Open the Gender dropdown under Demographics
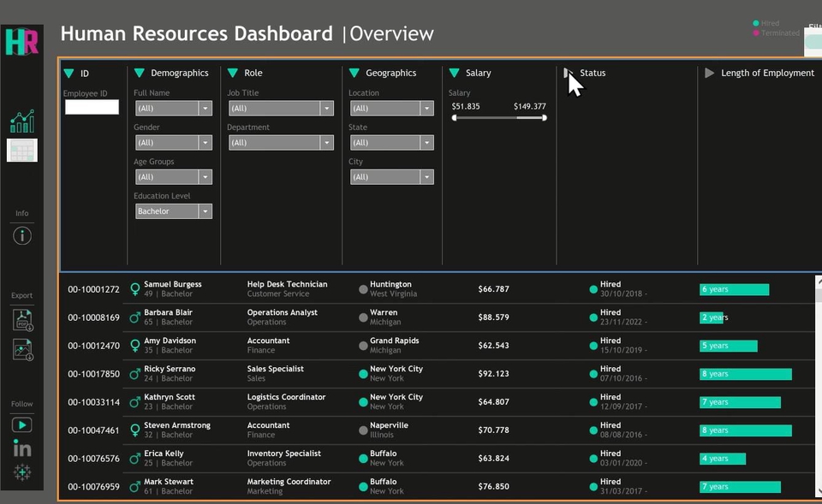Image resolution: width=822 pixels, height=504 pixels. coord(173,142)
